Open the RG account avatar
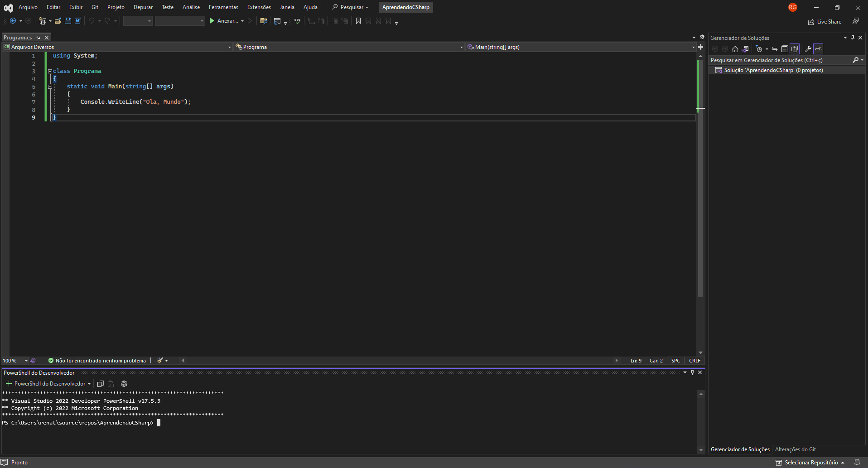Viewport: 868px width, 468px height. click(793, 7)
